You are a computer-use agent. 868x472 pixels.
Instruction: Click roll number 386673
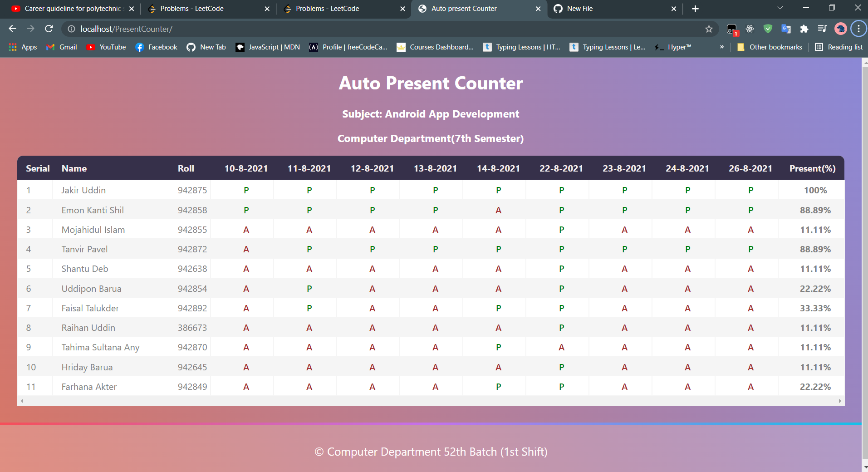tap(192, 328)
